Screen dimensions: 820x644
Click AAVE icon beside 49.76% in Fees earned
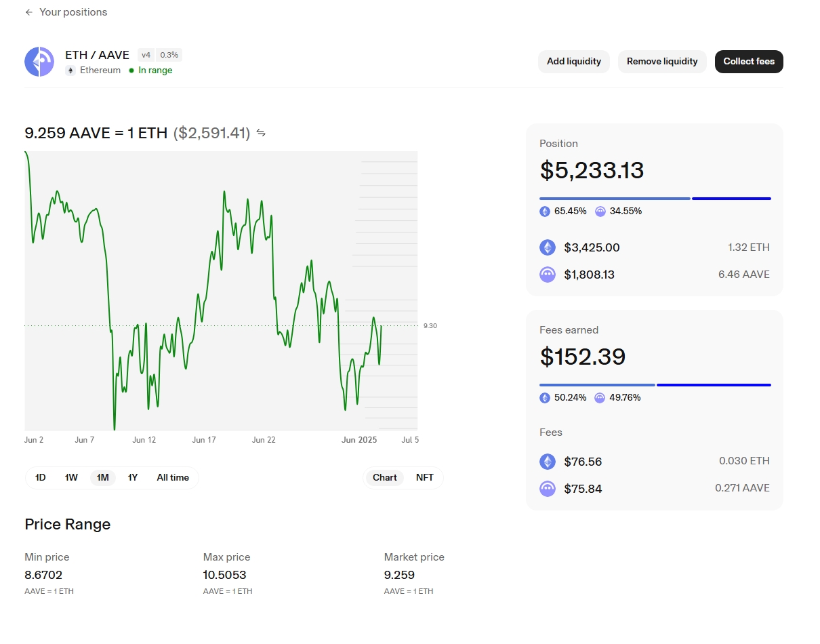(x=600, y=398)
